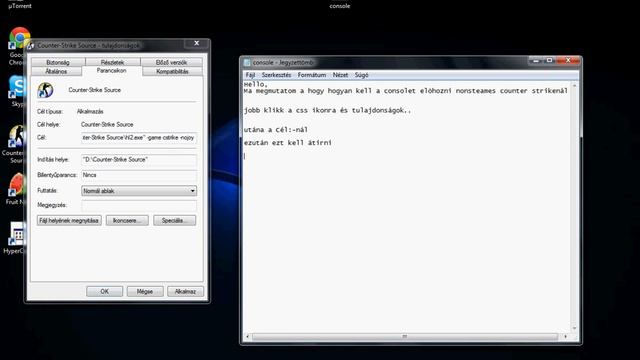Image resolution: width=640 pixels, height=360 pixels.
Task: Switch to Részletek tab
Action: click(x=113, y=62)
